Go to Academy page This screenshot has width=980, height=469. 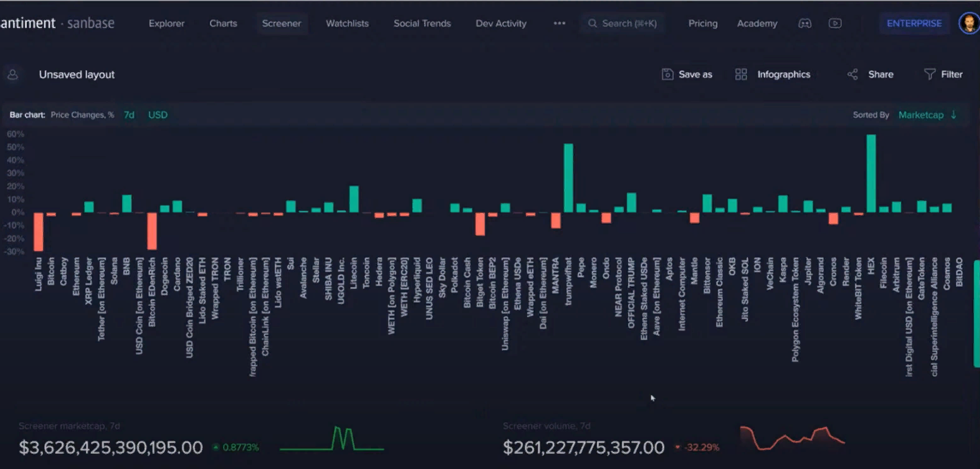pyautogui.click(x=757, y=23)
